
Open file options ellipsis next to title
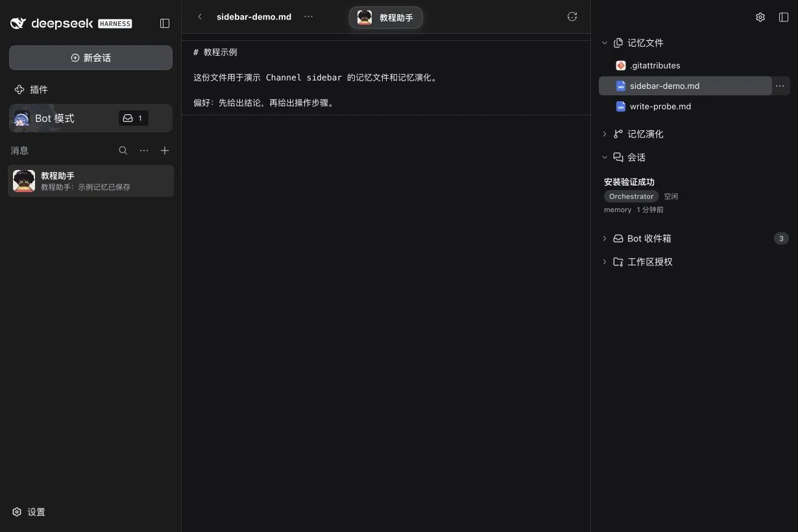308,17
